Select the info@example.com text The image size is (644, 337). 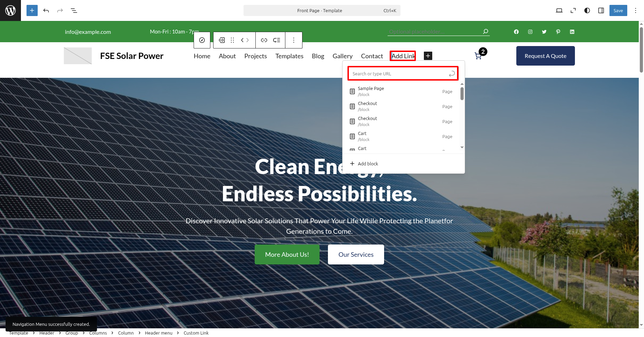coord(88,32)
